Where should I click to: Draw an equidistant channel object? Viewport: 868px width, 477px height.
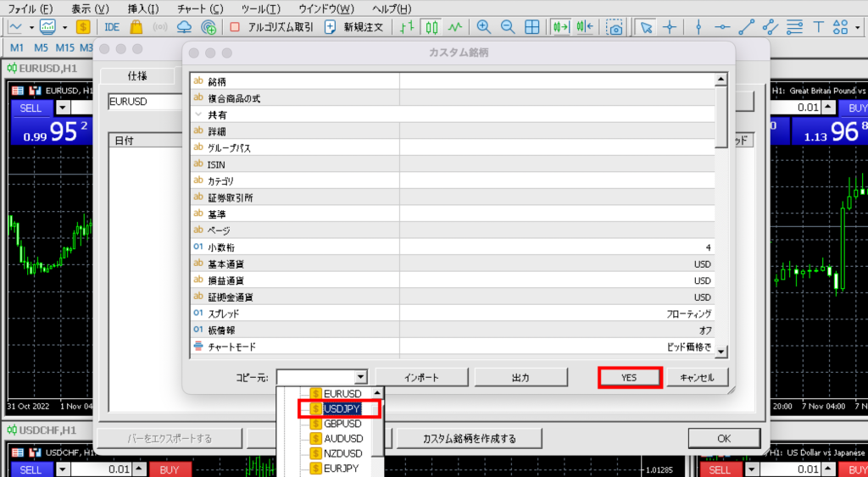pos(770,26)
